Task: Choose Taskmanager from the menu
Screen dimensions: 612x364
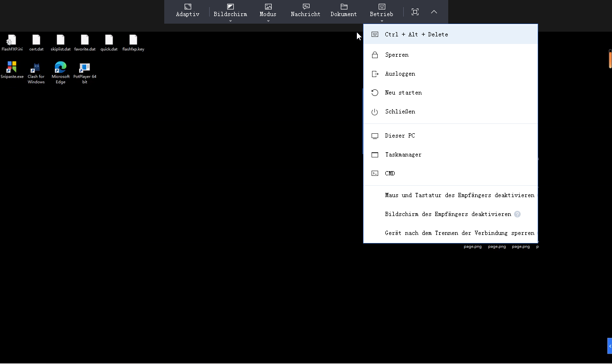Action: pyautogui.click(x=403, y=155)
